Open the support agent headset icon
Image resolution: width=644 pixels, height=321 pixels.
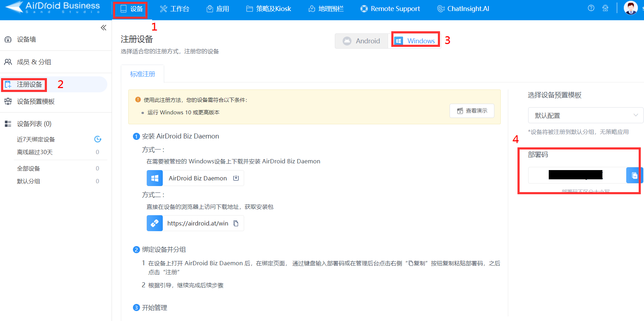605,8
